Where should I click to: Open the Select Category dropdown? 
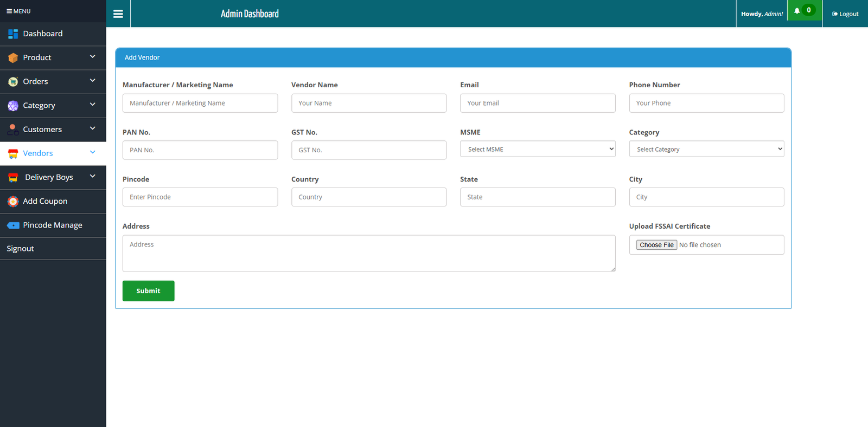click(706, 149)
